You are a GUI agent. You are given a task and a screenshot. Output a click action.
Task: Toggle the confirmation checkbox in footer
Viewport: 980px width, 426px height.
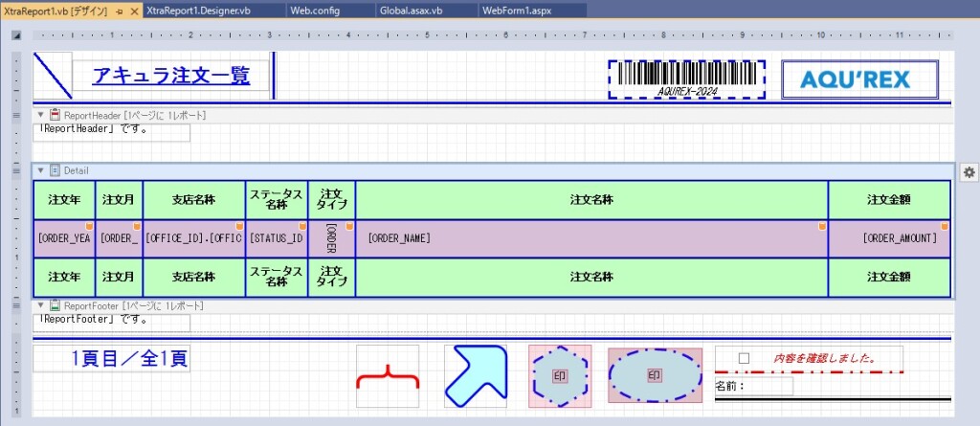744,358
